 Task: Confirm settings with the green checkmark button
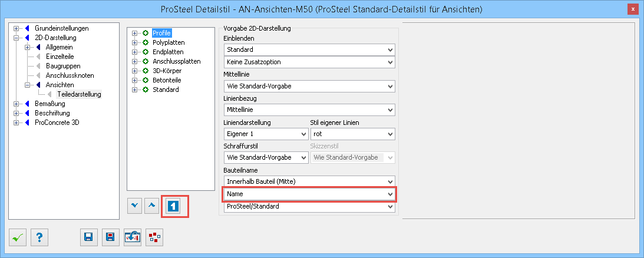[17, 237]
